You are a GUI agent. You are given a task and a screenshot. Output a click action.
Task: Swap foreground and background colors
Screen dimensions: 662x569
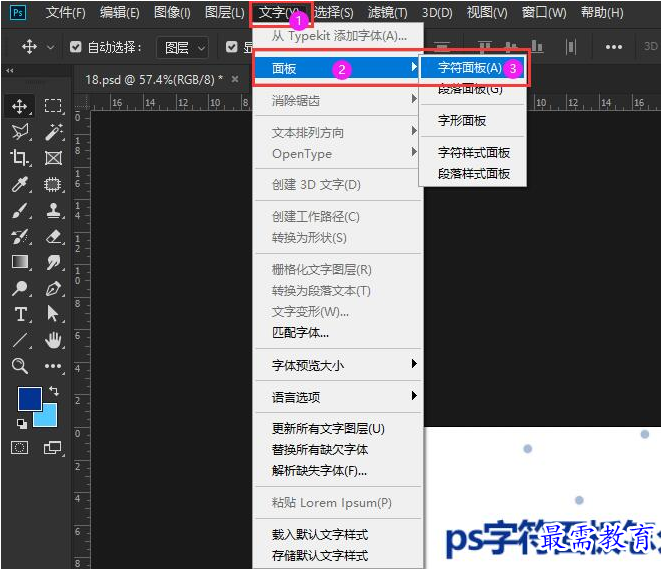(54, 391)
